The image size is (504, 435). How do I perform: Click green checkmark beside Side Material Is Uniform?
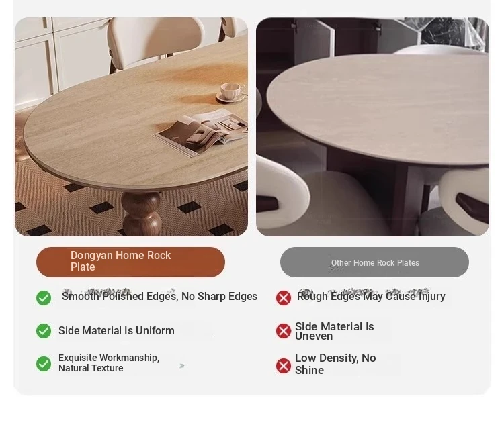[44, 331]
